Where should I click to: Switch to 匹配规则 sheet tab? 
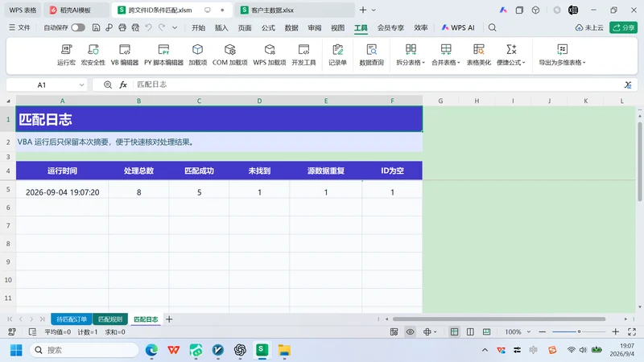click(110, 319)
